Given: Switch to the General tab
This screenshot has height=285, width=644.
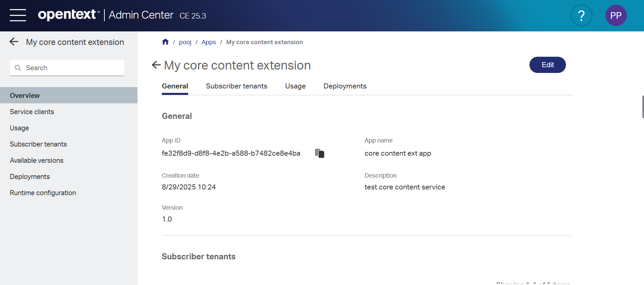Looking at the screenshot, I should click(175, 86).
